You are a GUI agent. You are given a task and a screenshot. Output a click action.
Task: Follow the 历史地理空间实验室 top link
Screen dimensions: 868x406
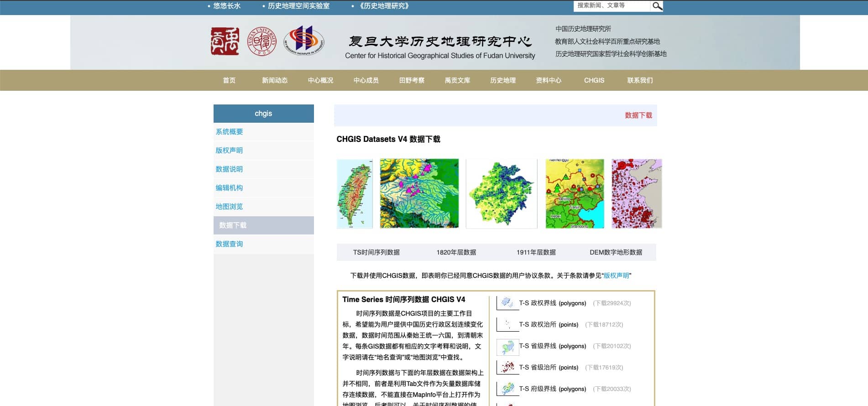[x=298, y=6]
